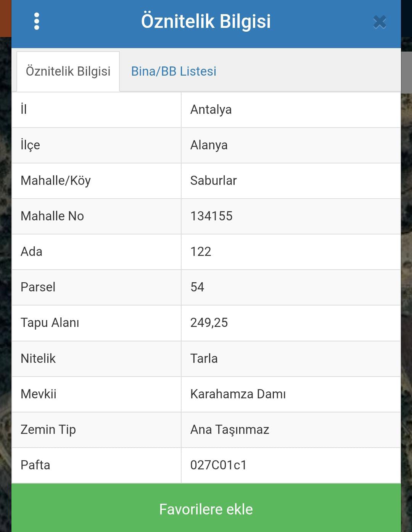Click the scrollbar on the right edge
Image resolution: width=412 pixels, height=532 pixels.
point(406,73)
